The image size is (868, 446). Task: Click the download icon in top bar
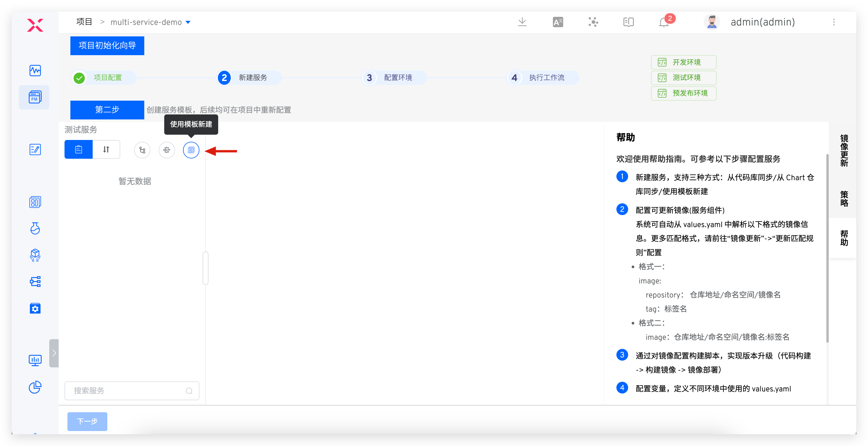click(x=522, y=22)
